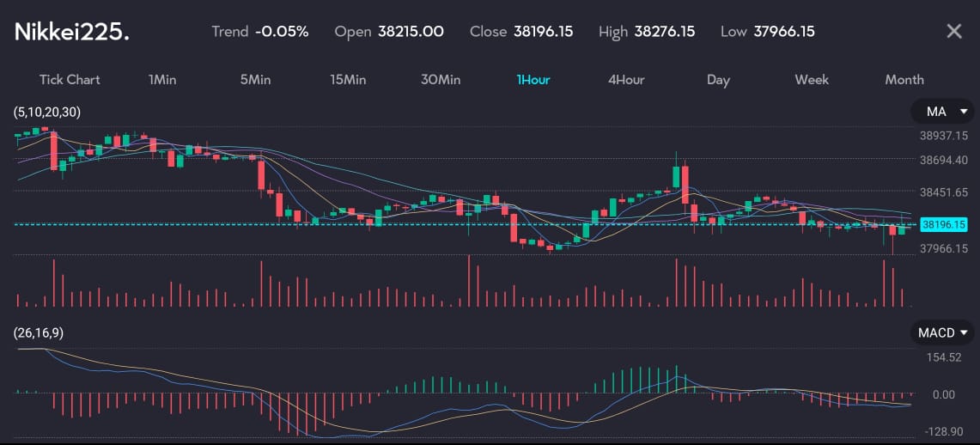This screenshot has height=445, width=980.
Task: Choose the 30Min chart interval
Action: [441, 80]
